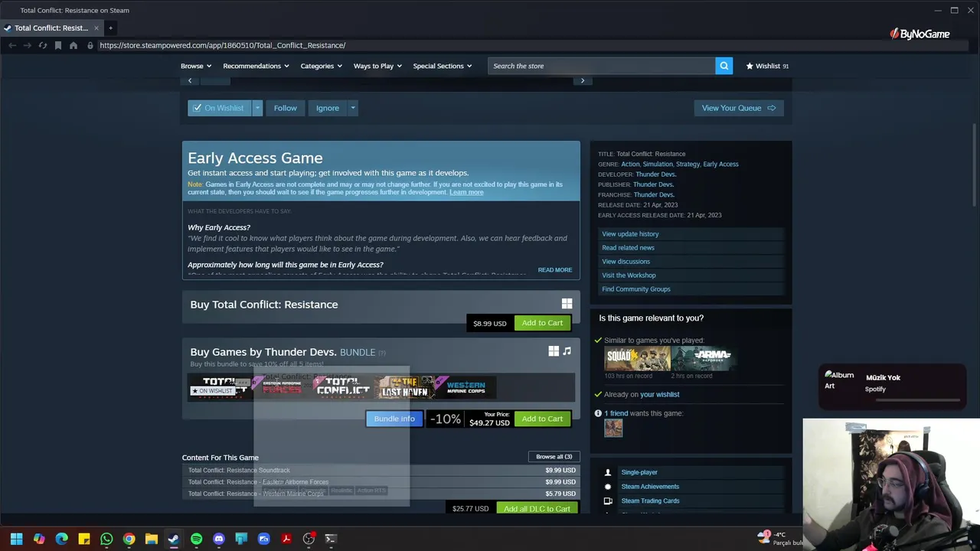Add Total Conflict: Resistance to cart

pos(542,323)
